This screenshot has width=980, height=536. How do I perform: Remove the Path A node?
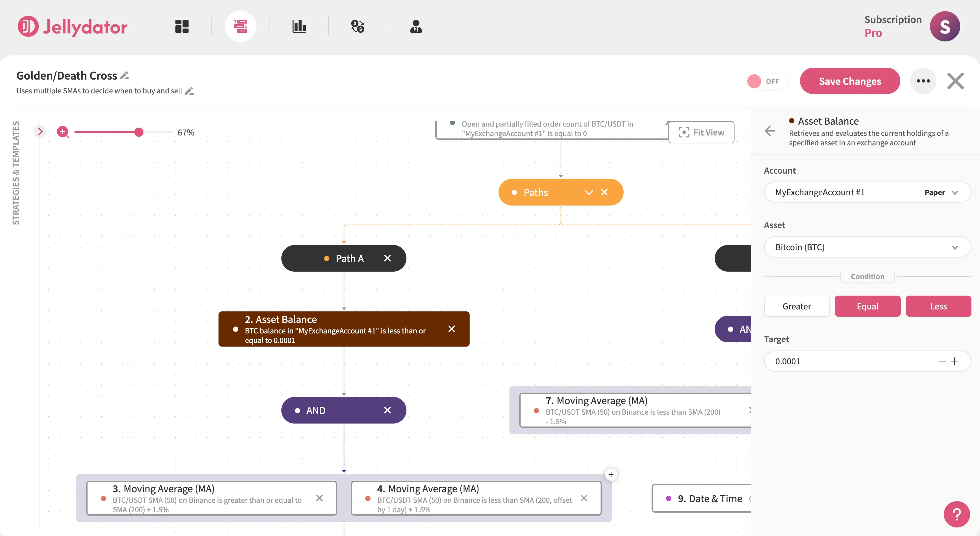[387, 258]
